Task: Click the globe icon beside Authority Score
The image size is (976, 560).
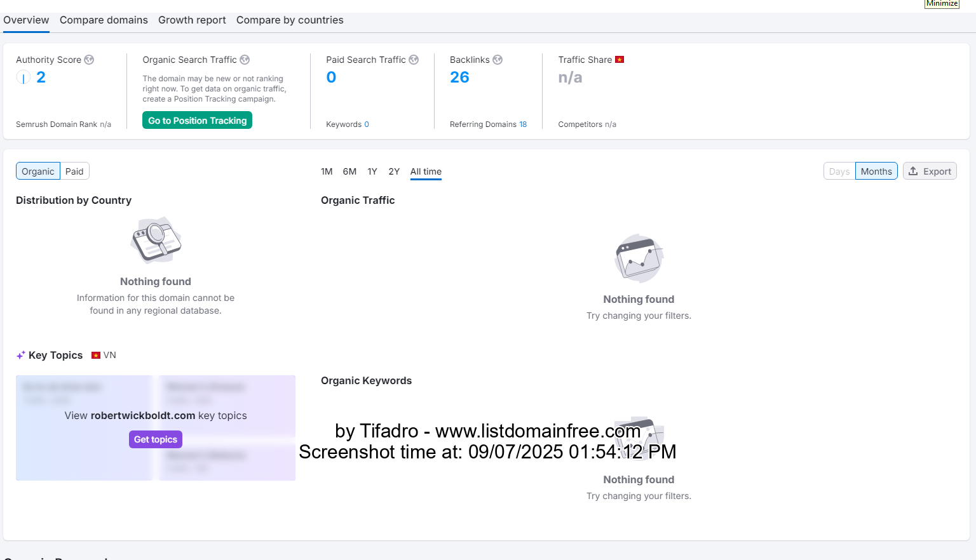Action: (89, 60)
